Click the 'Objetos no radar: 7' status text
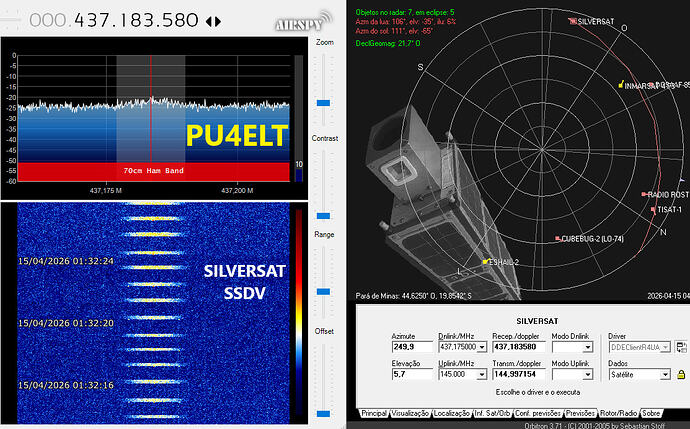 coord(405,12)
